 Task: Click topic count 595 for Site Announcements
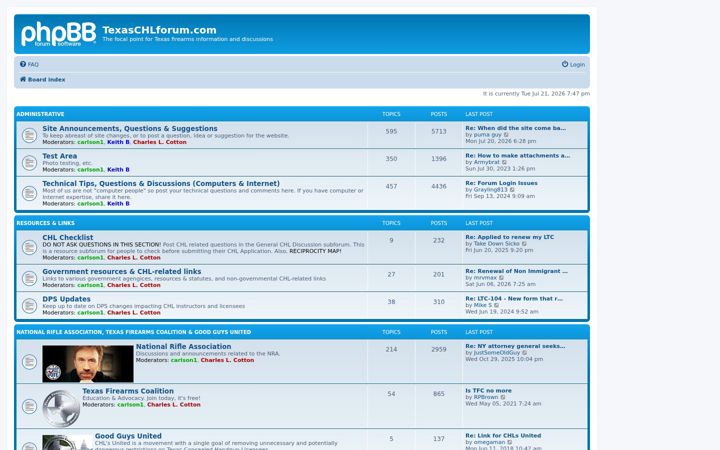(x=391, y=131)
